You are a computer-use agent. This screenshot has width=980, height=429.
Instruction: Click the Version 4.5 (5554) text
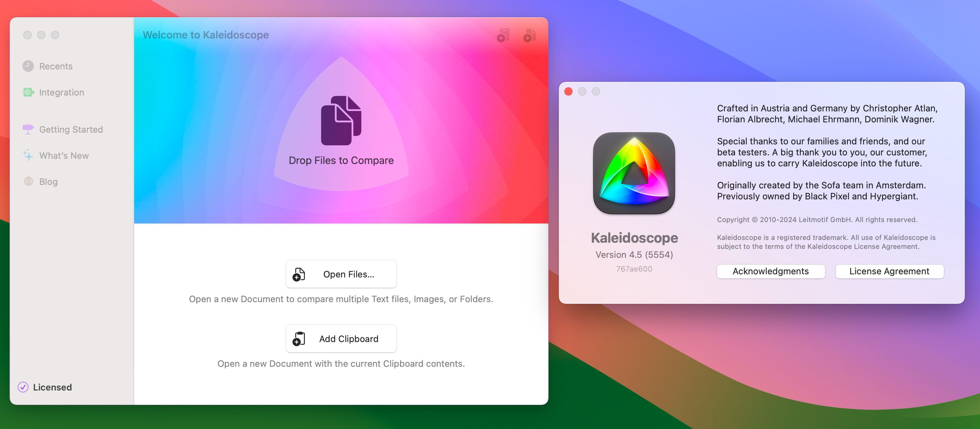pos(634,255)
